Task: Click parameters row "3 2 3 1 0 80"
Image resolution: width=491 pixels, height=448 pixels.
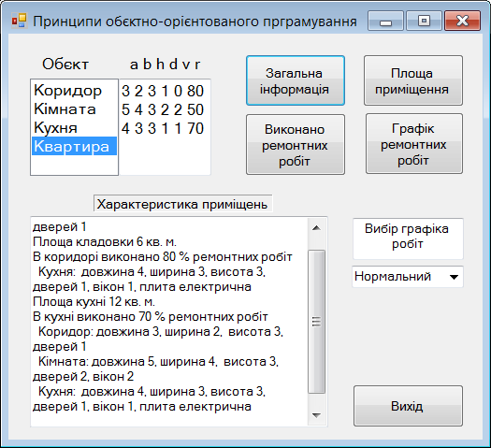Action: tap(163, 91)
